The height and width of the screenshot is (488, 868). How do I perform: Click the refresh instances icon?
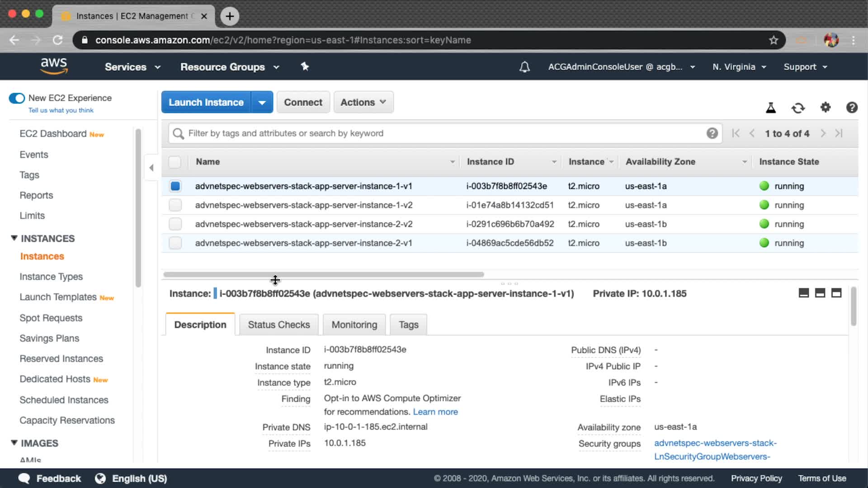(798, 108)
